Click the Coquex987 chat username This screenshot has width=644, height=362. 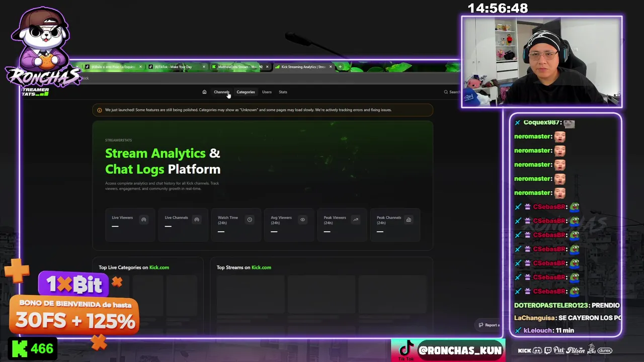coord(542,123)
